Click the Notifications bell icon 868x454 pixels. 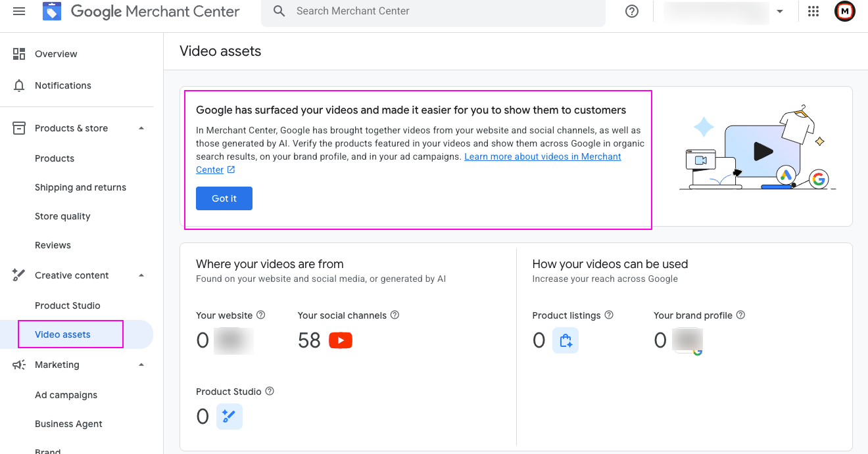click(19, 85)
